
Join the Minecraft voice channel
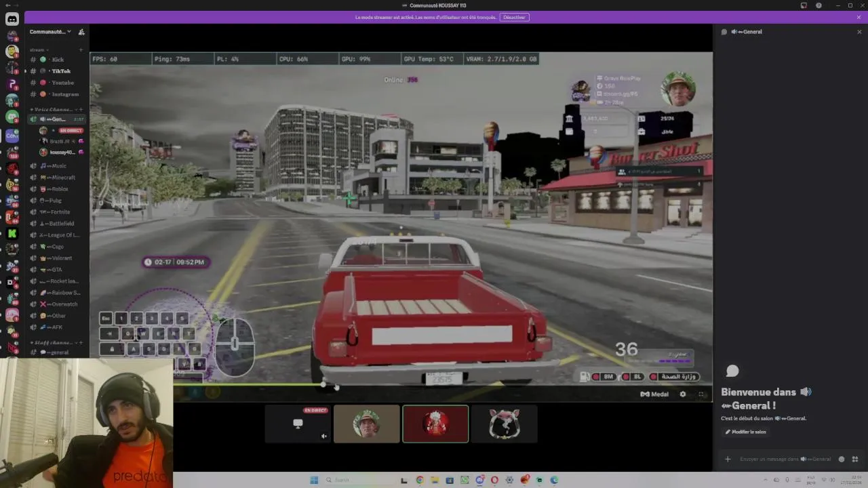(57, 178)
